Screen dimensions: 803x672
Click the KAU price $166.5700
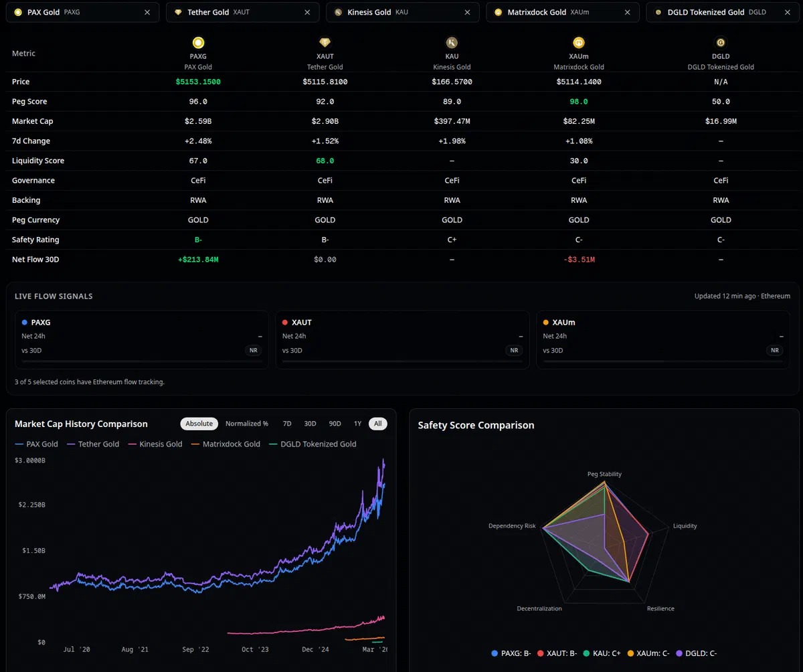click(452, 82)
